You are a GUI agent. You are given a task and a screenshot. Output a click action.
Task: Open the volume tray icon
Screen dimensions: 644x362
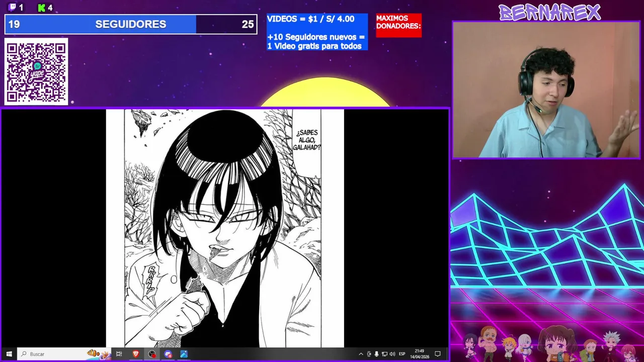coord(392,354)
